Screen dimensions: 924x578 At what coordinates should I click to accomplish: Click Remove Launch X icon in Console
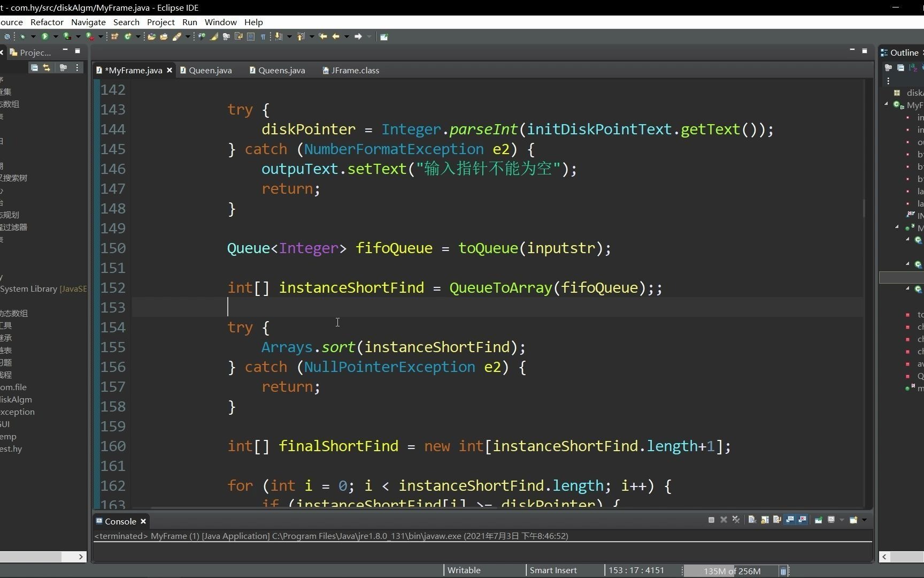coord(723,520)
